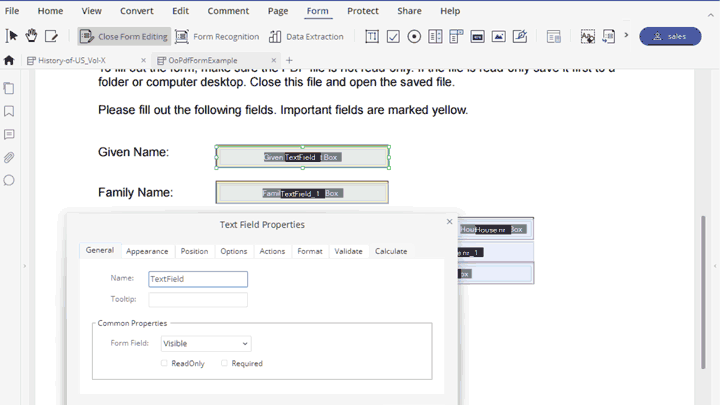Image resolution: width=720 pixels, height=405 pixels.
Task: Open the page thumbnails panel
Action: click(x=9, y=88)
